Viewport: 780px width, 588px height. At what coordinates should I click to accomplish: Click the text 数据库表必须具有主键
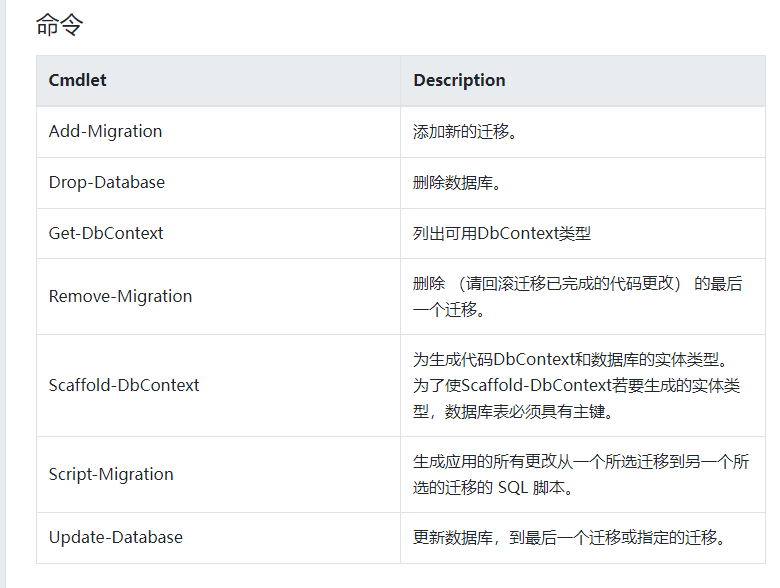click(x=517, y=411)
